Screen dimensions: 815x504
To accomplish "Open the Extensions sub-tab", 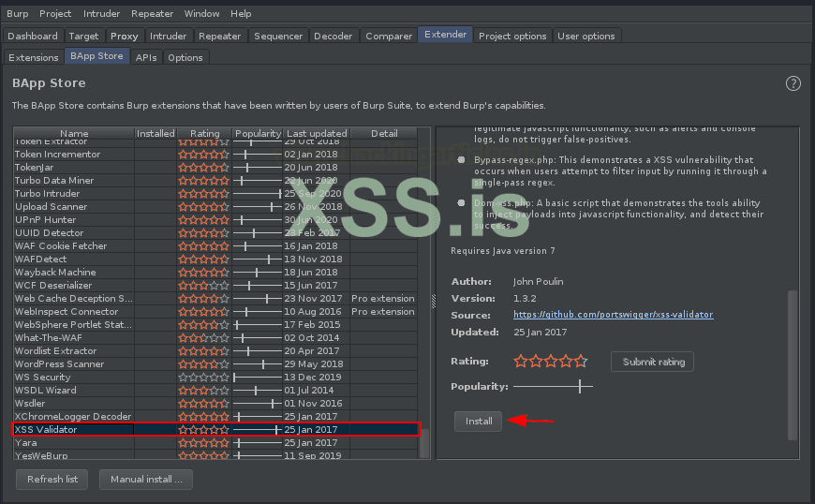I will (34, 57).
